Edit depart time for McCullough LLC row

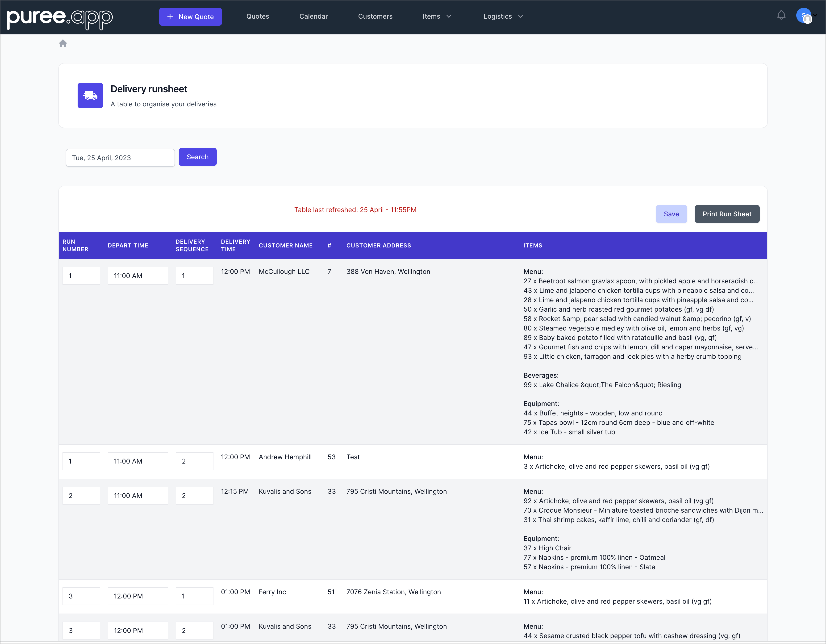pyautogui.click(x=138, y=276)
